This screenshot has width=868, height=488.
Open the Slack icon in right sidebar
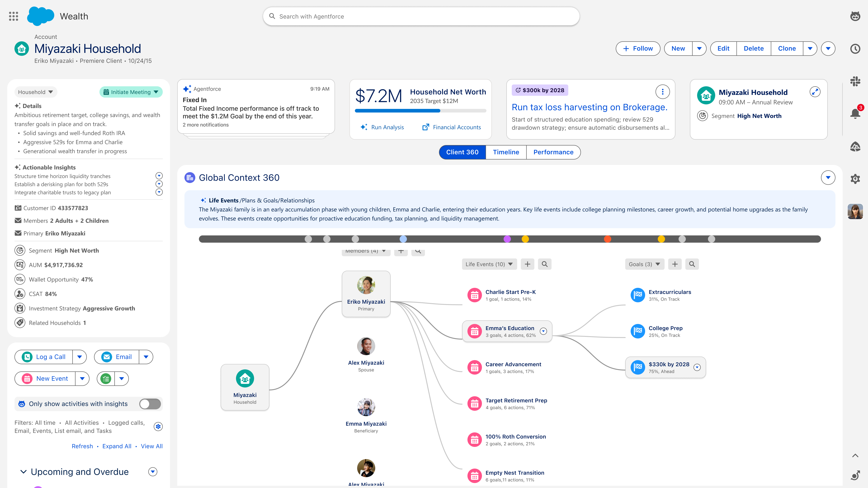(x=855, y=81)
